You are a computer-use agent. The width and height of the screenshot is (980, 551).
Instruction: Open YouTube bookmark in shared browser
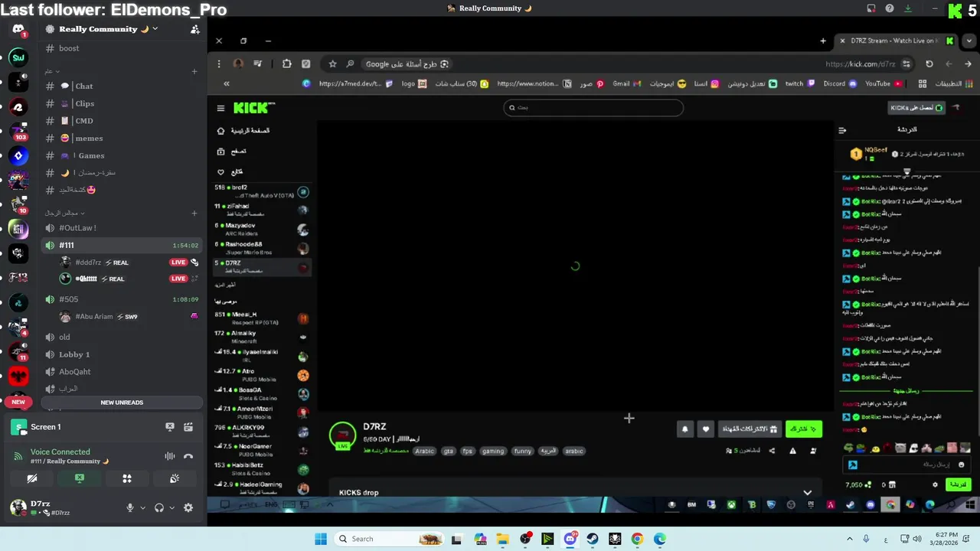(x=884, y=84)
